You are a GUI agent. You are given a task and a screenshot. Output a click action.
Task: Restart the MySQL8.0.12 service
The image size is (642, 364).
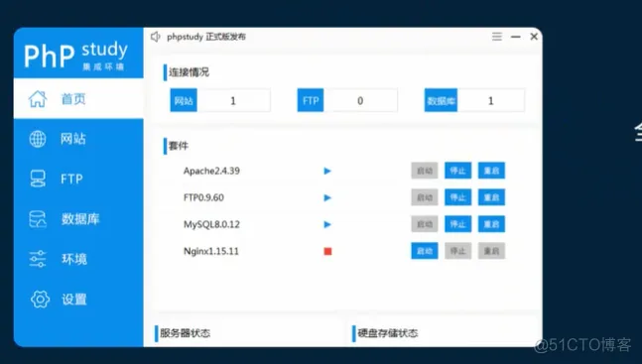click(491, 224)
